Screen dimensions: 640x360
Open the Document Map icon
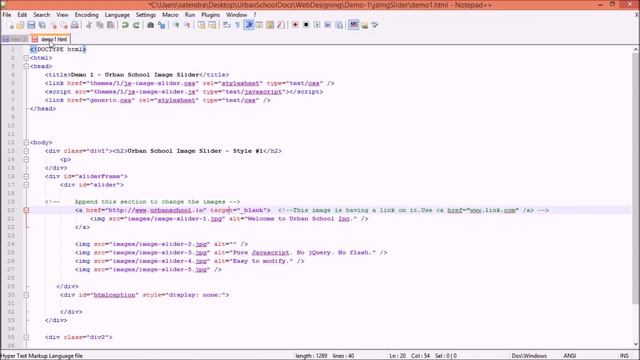click(270, 25)
